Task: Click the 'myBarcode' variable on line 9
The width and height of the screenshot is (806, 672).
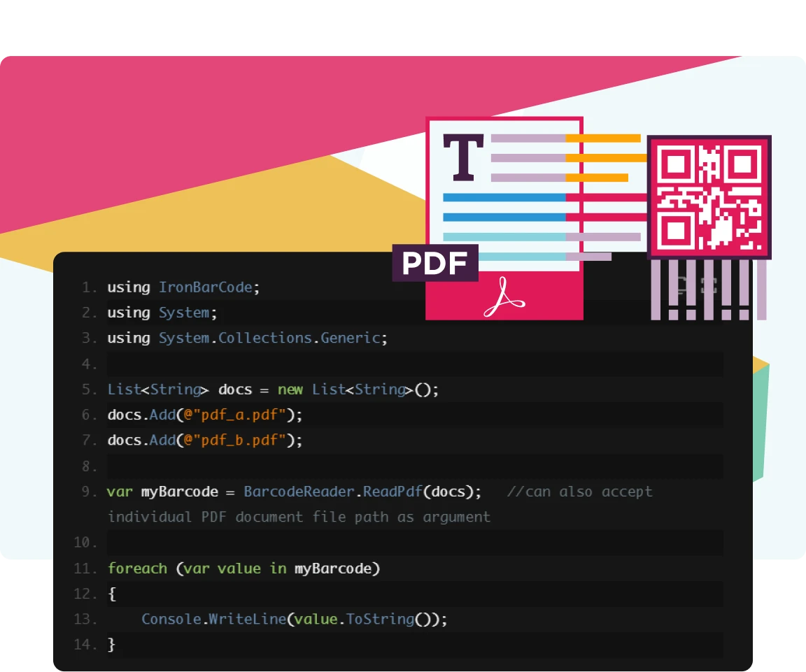Action: [179, 492]
